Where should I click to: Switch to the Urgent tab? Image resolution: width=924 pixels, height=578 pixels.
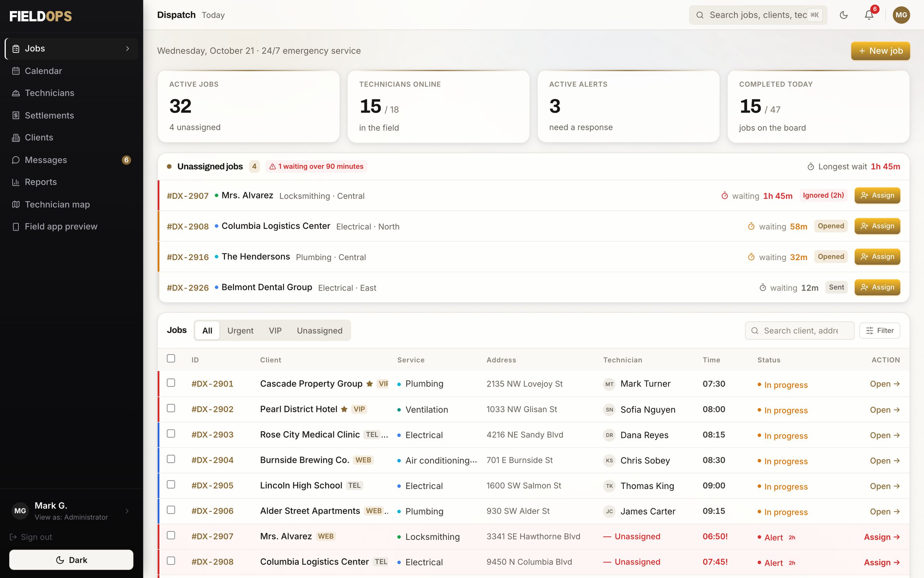pyautogui.click(x=240, y=330)
